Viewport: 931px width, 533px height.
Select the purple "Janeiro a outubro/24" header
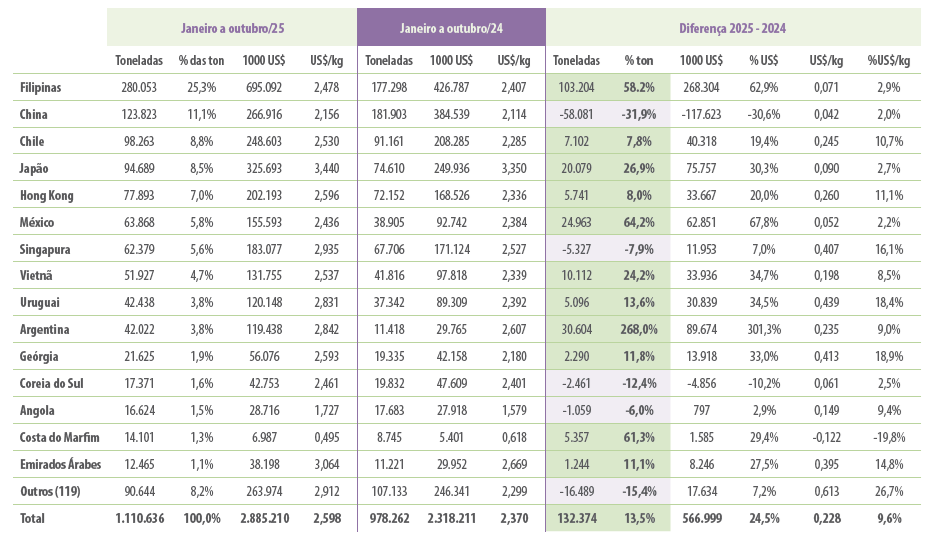(451, 28)
